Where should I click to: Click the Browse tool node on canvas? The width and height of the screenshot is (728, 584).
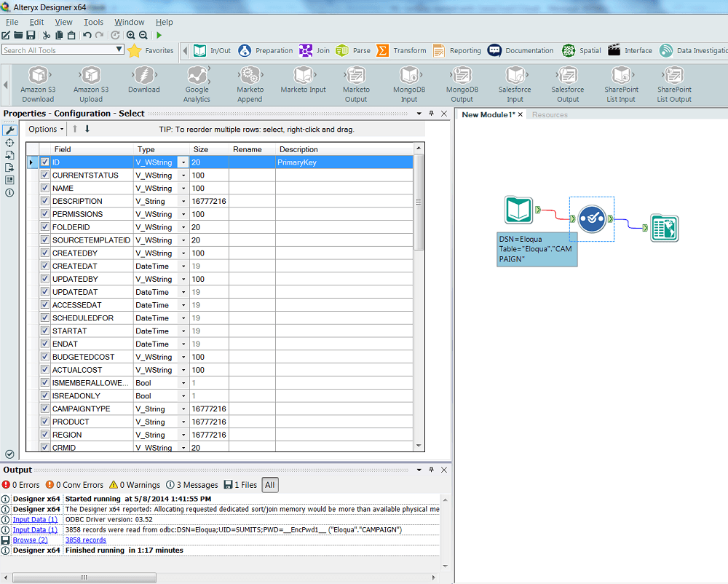tap(664, 227)
